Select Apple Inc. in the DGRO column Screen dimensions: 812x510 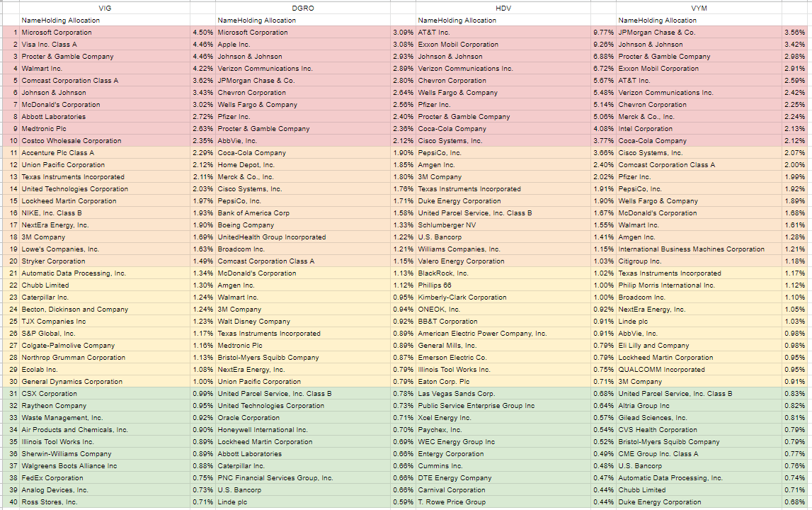click(302, 44)
